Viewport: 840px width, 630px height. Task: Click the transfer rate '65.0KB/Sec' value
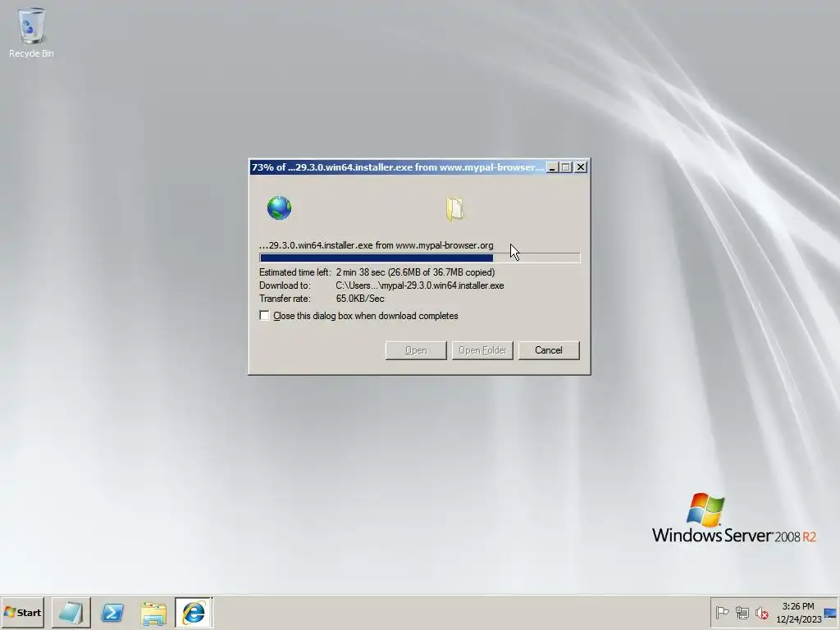pos(360,299)
